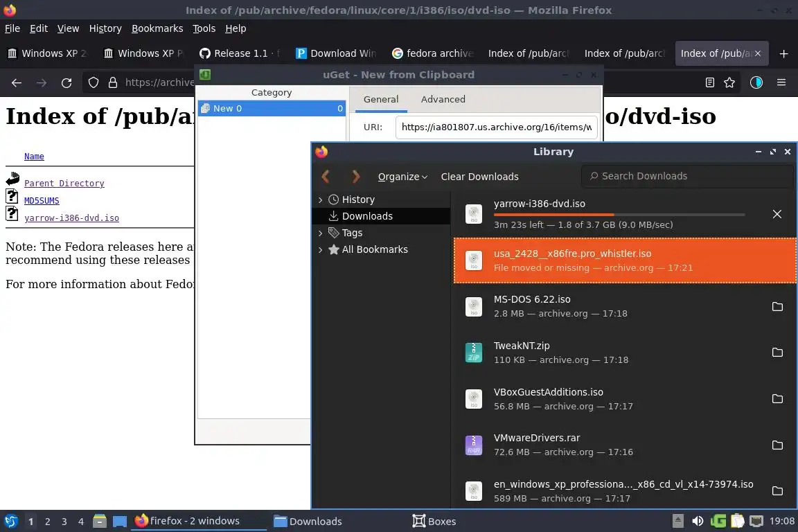Switch to fedora archive Google tab
Screen dimensions: 798x532
[x=433, y=53]
